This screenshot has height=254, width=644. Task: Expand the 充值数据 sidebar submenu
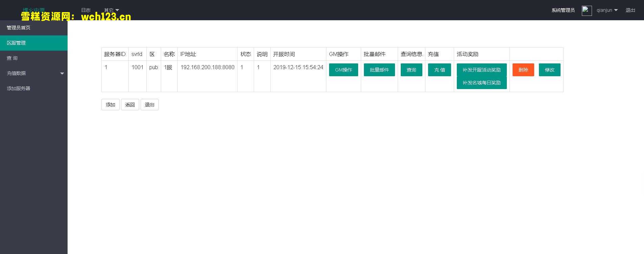34,73
